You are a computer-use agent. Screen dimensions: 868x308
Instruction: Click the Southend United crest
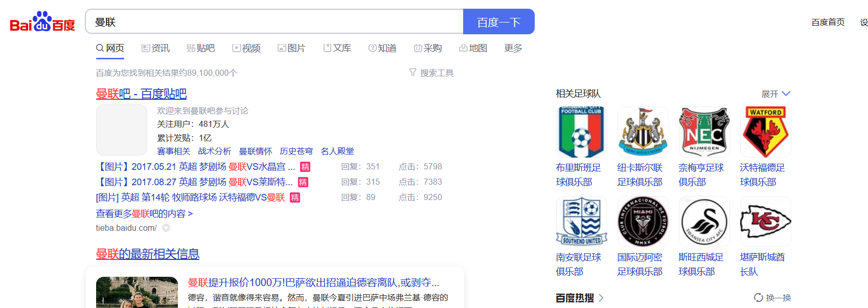pyautogui.click(x=582, y=222)
